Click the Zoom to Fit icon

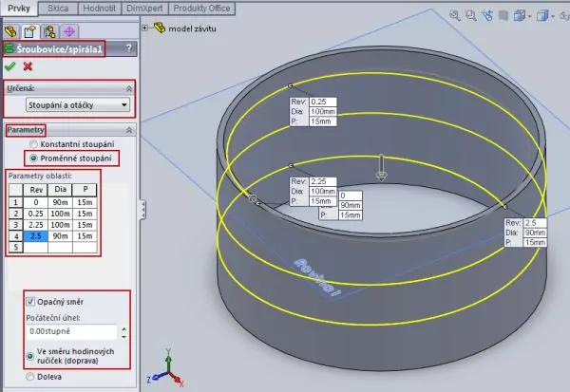[455, 16]
